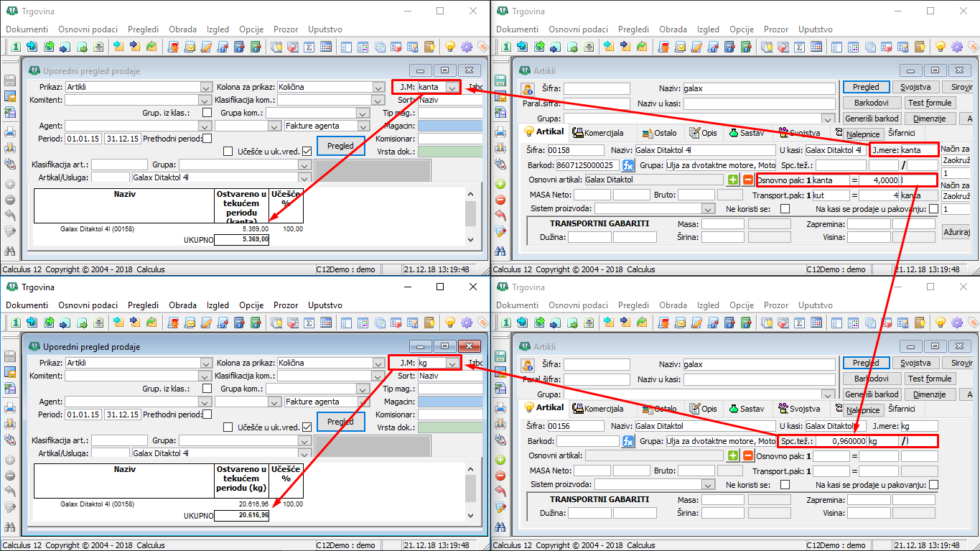Click undo arrow icon in Artikli 00158 window sidebar
Viewport: 980px width, 551px height.
pyautogui.click(x=501, y=216)
